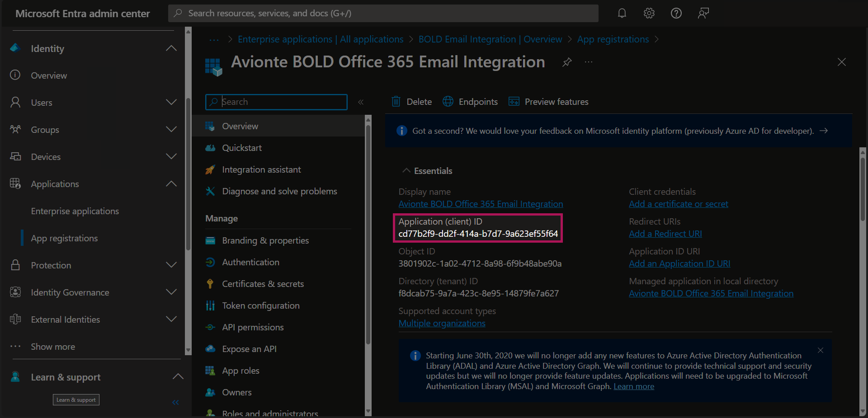Expand the Protection section
868x418 pixels.
(x=171, y=265)
